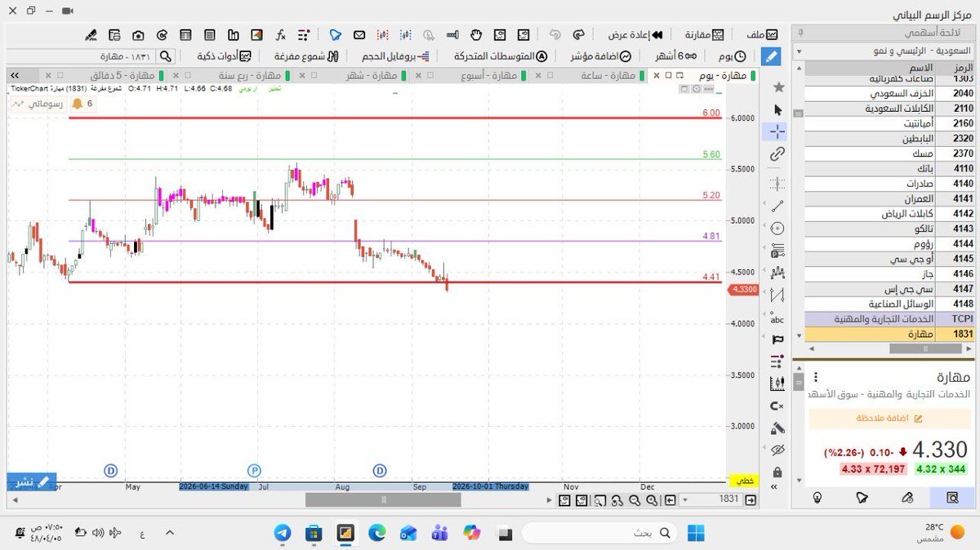The image size is (980, 550).
Task: Close the مهارة - يوم tab
Action: coord(656,75)
